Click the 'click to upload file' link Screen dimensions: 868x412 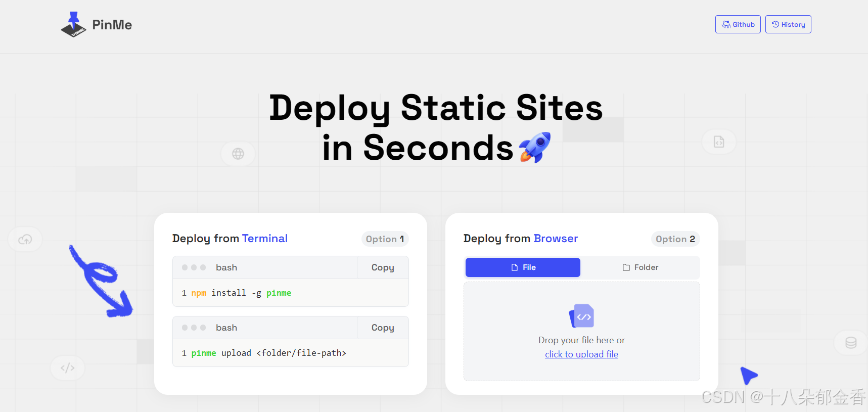[x=581, y=354]
